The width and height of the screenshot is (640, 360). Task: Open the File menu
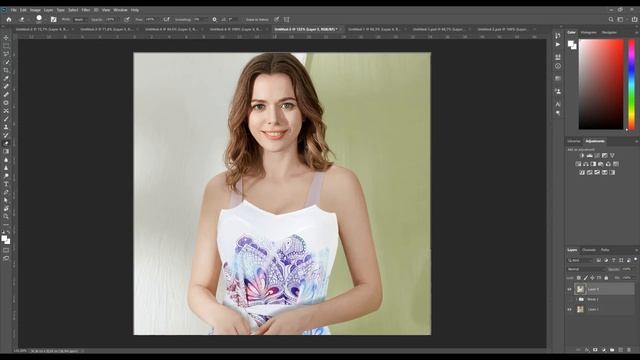[13, 10]
